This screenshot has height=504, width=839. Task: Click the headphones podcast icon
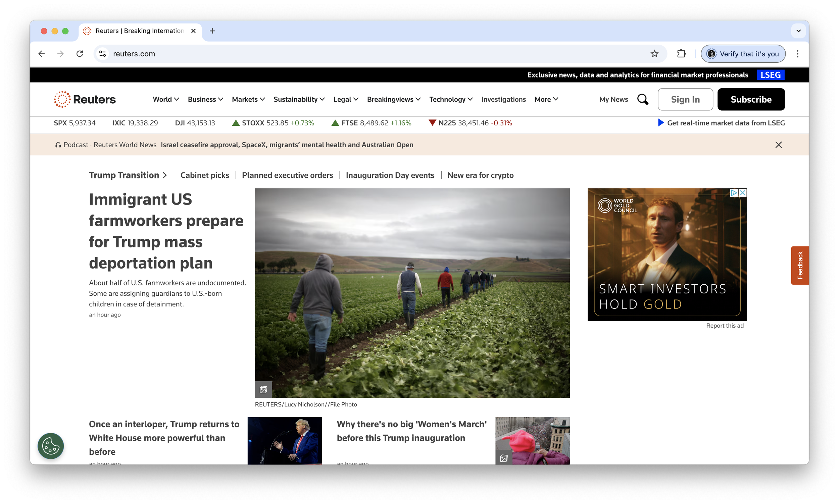coord(58,144)
